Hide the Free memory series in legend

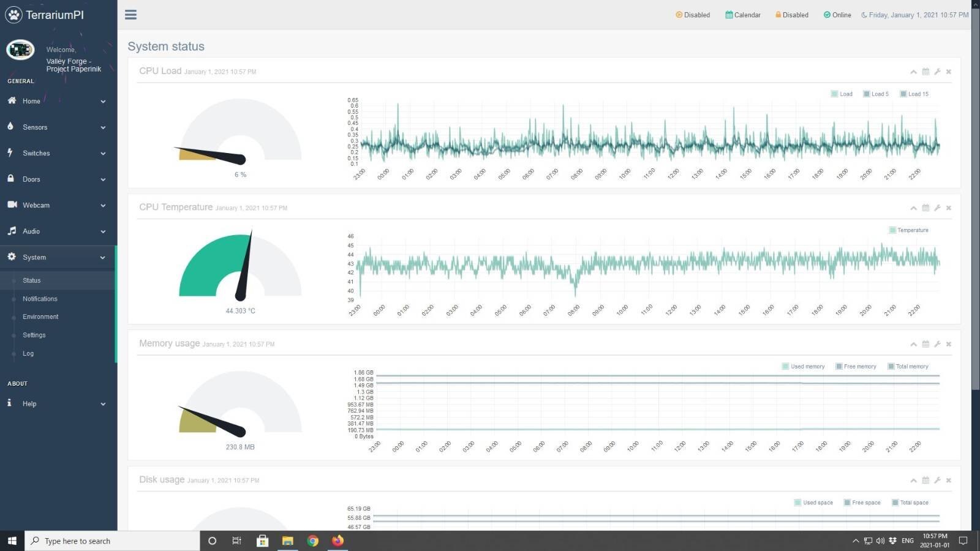tap(856, 367)
